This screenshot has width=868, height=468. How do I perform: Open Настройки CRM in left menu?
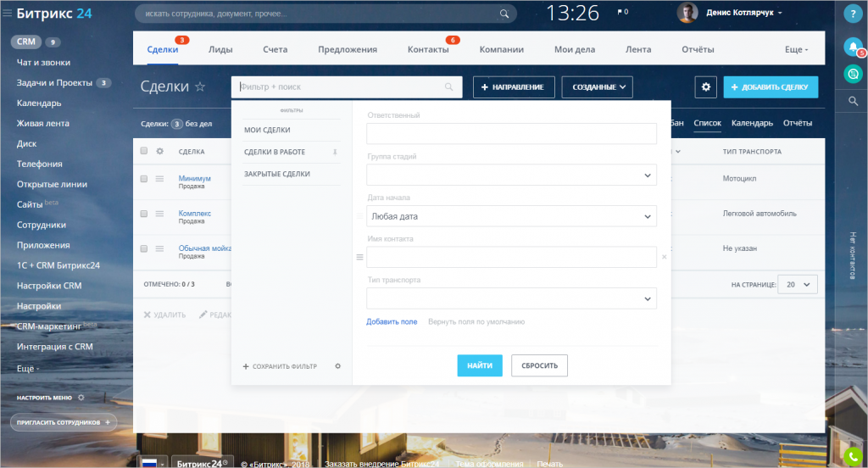49,286
